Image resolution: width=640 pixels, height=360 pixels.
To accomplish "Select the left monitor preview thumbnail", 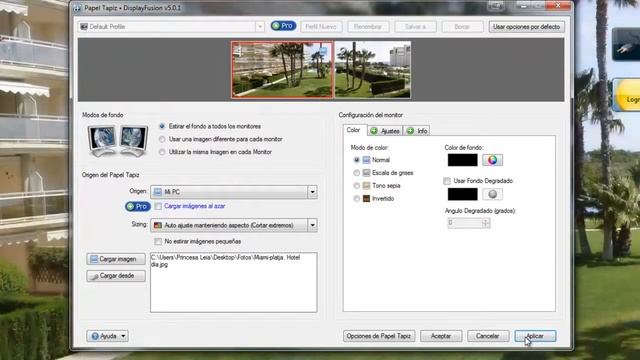I will [x=282, y=70].
